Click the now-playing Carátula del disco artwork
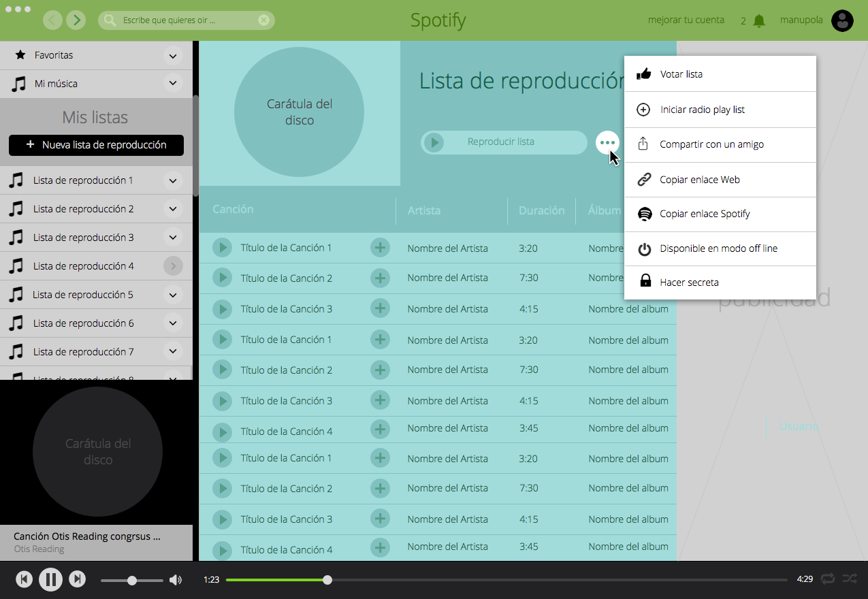This screenshot has height=599, width=868. point(97,451)
